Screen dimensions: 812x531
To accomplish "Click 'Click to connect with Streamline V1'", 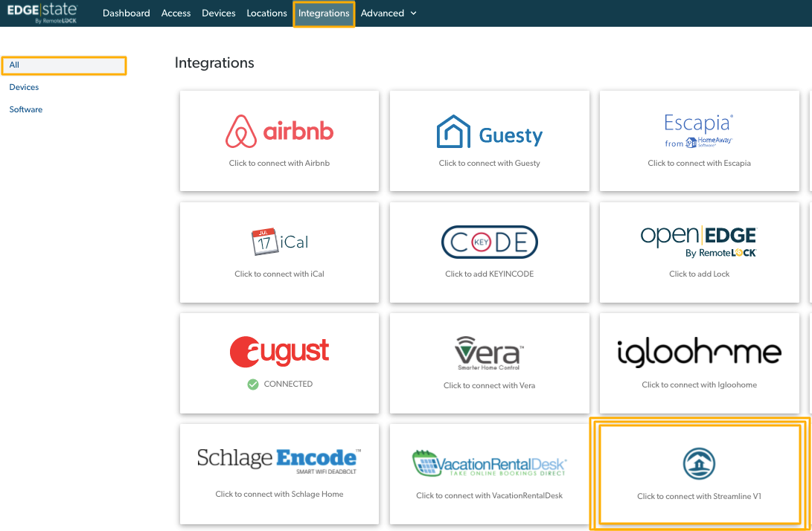I will tap(699, 496).
